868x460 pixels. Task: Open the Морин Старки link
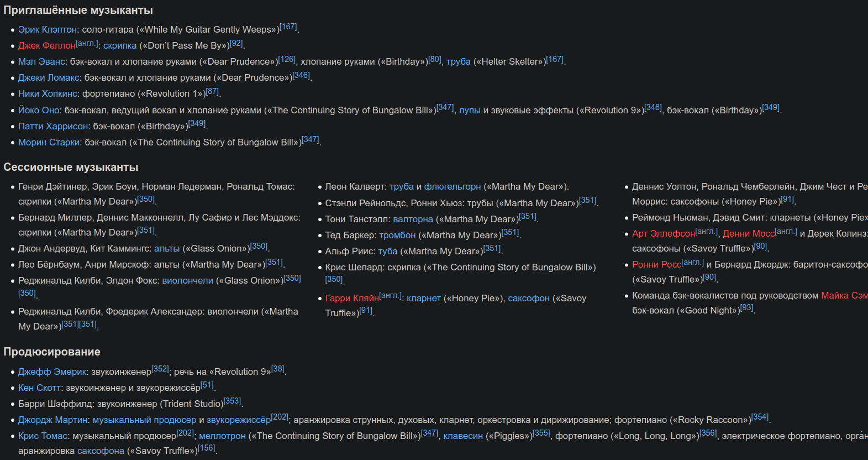[49, 142]
